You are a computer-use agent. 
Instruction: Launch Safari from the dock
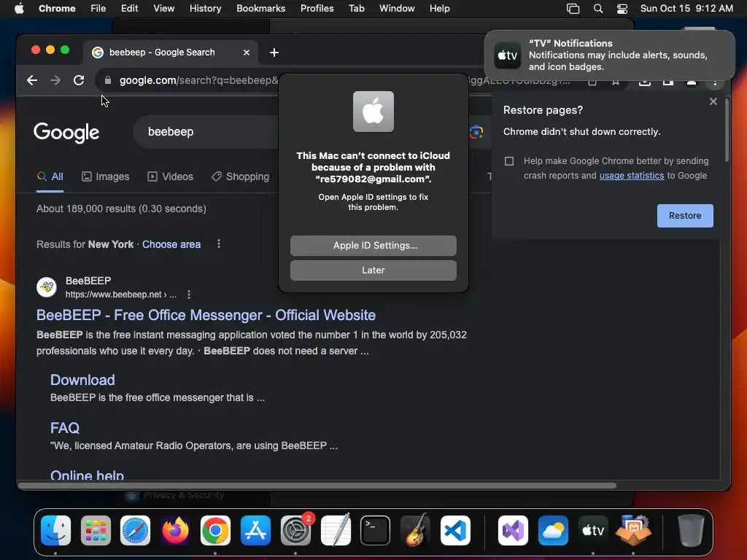click(135, 531)
